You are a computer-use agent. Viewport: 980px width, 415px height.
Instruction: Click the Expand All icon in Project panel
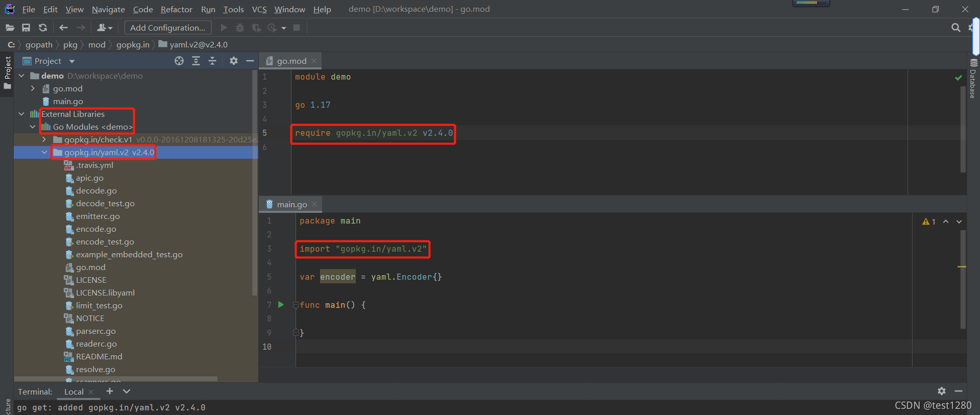point(196,61)
